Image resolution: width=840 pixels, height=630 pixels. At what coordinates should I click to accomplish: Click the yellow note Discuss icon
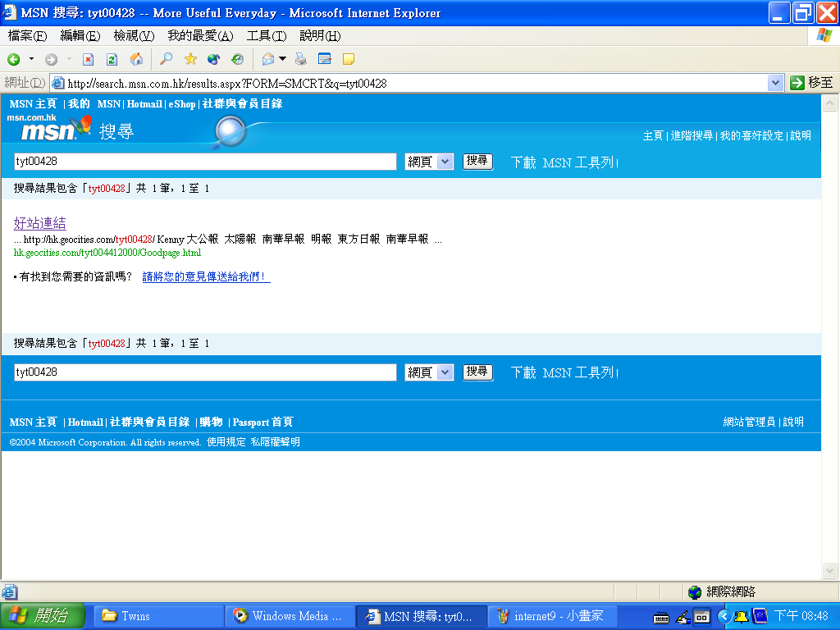coord(349,59)
